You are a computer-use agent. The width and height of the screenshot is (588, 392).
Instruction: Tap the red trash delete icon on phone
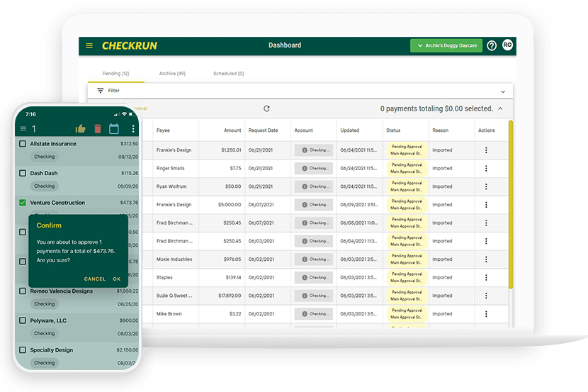(x=98, y=129)
